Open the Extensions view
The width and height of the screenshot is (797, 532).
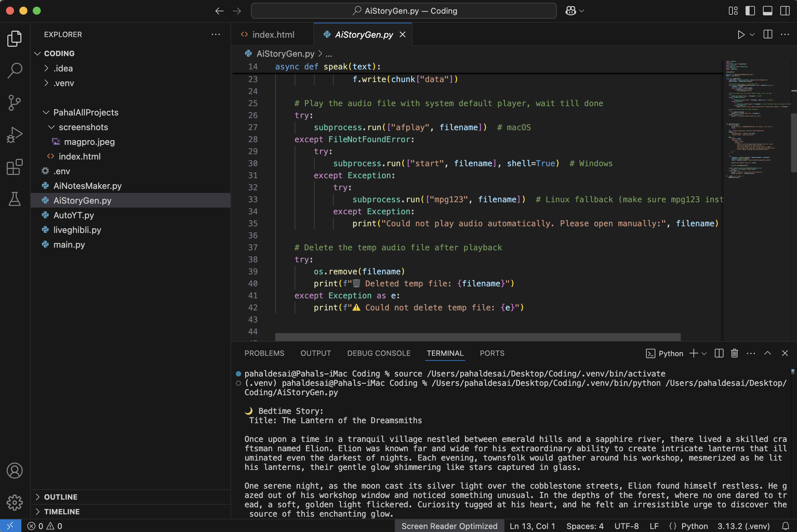click(x=15, y=167)
